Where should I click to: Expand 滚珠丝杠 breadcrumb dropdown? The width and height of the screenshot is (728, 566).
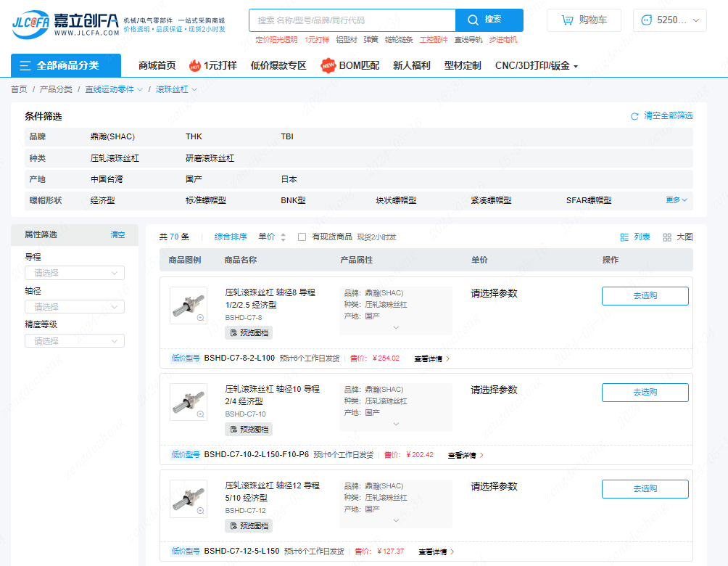click(x=194, y=89)
